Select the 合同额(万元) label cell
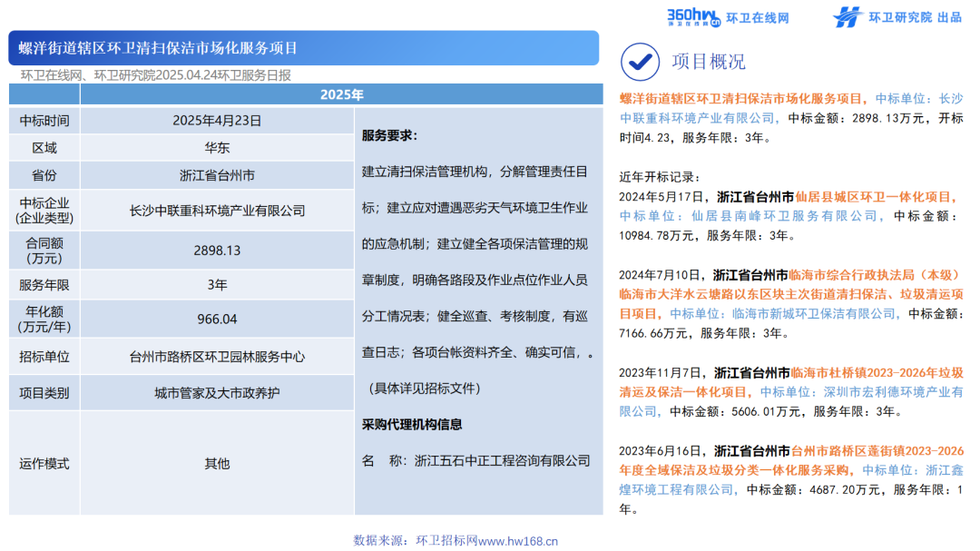 [x=44, y=251]
